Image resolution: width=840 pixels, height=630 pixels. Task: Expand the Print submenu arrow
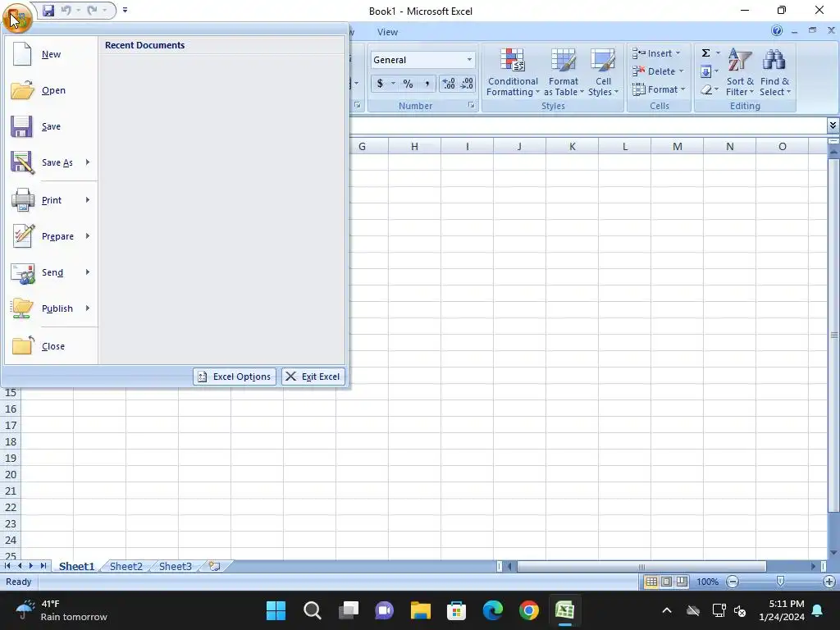(x=88, y=200)
